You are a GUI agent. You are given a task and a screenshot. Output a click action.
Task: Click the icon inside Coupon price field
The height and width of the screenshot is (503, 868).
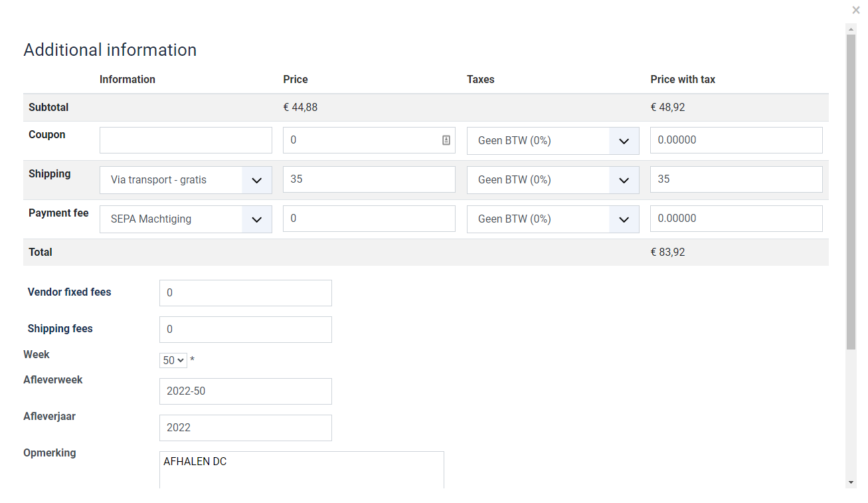point(446,140)
